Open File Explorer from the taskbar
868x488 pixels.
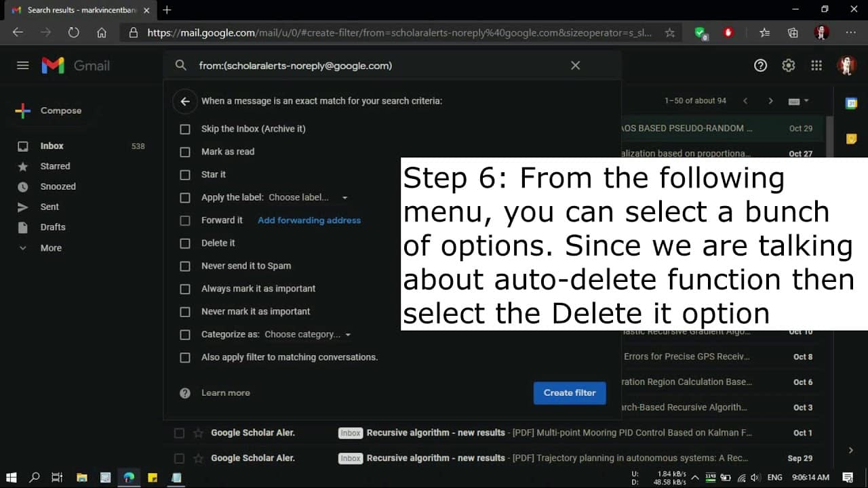[81, 477]
